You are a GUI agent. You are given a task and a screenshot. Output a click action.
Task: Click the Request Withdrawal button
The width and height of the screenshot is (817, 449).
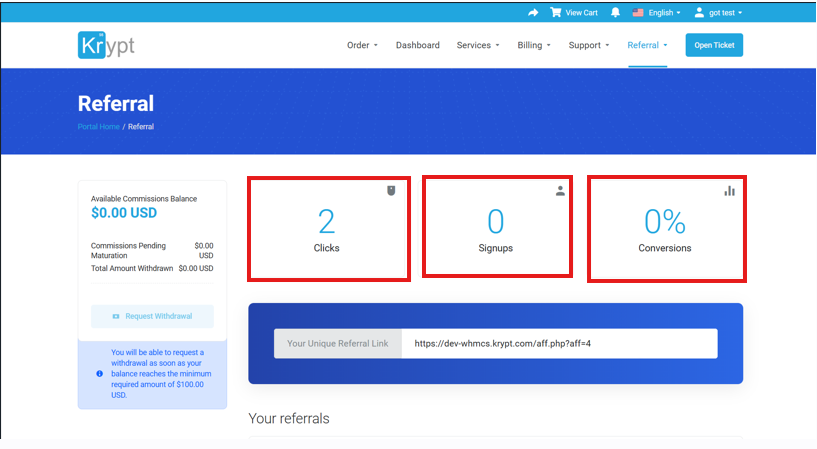tap(152, 316)
